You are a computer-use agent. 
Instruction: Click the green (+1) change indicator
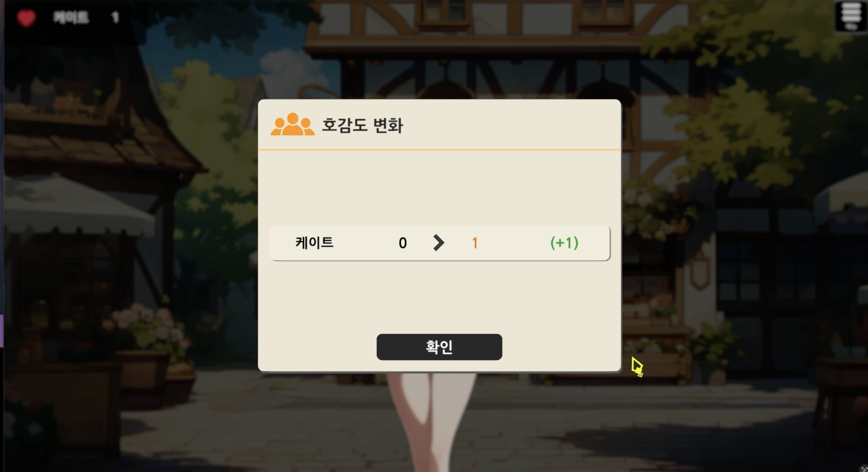point(564,243)
